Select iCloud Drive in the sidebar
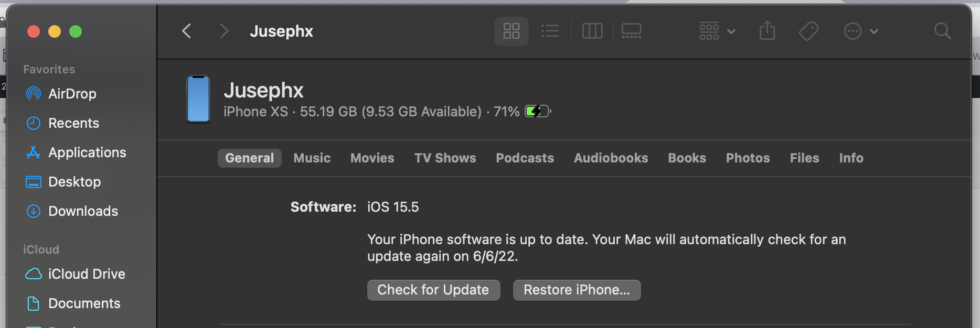Viewport: 980px width, 328px height. [x=87, y=274]
